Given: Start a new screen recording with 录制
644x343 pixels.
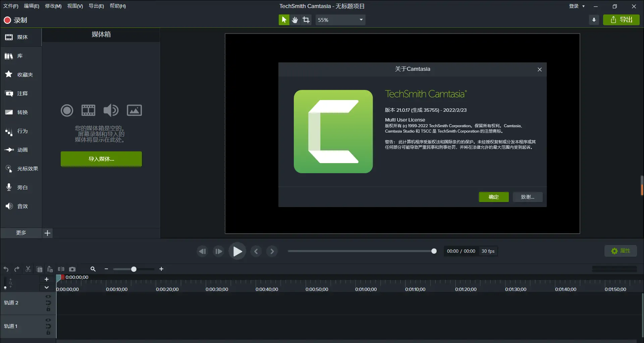Looking at the screenshot, I should coord(15,20).
